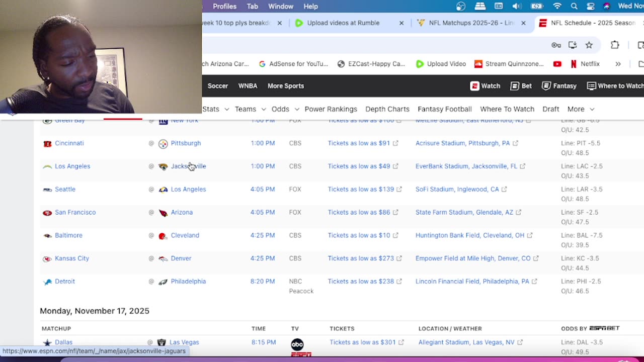Click the Dallas Cowboys star logo
This screenshot has width=644, height=362.
pos(47,343)
